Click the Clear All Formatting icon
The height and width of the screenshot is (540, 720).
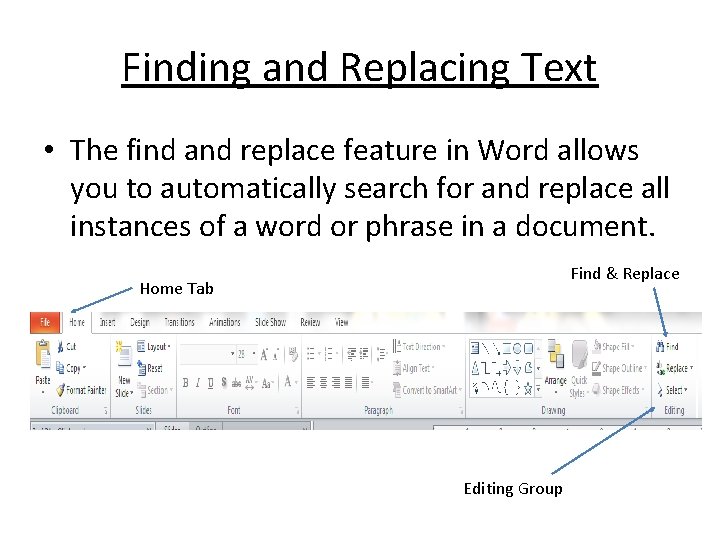293,354
